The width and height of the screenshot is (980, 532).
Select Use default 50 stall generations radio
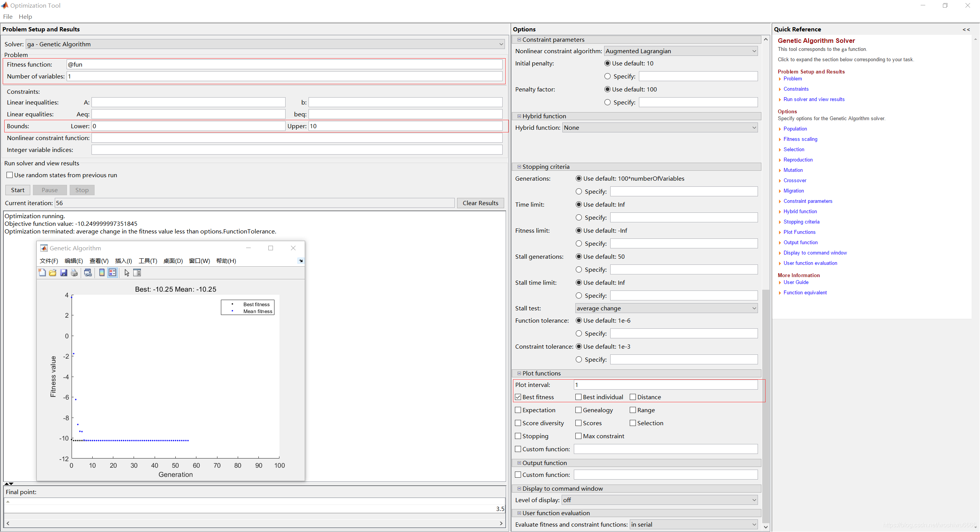pyautogui.click(x=578, y=256)
